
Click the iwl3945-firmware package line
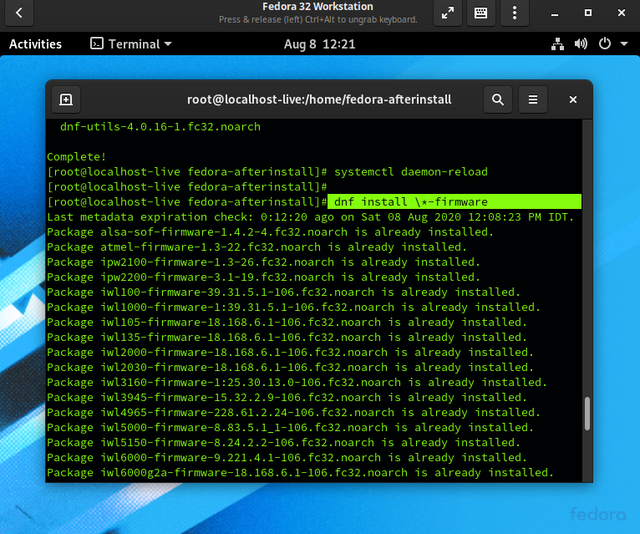pyautogui.click(x=287, y=397)
